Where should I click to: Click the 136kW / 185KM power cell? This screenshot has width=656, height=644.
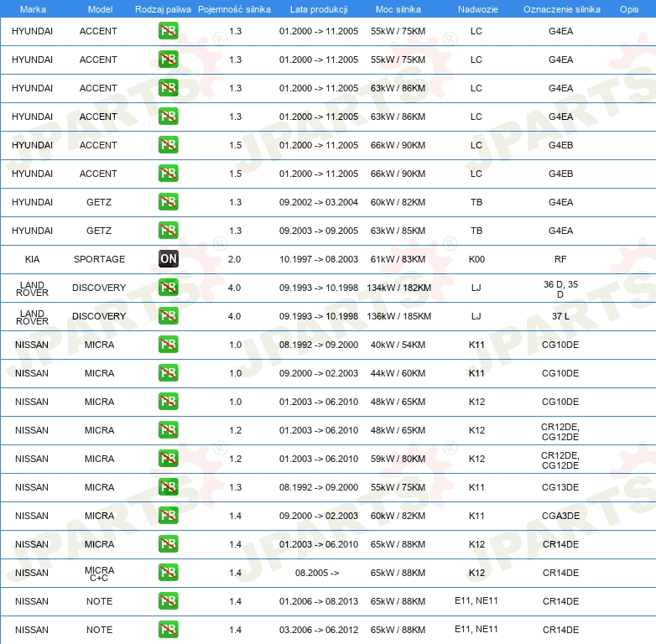click(399, 316)
